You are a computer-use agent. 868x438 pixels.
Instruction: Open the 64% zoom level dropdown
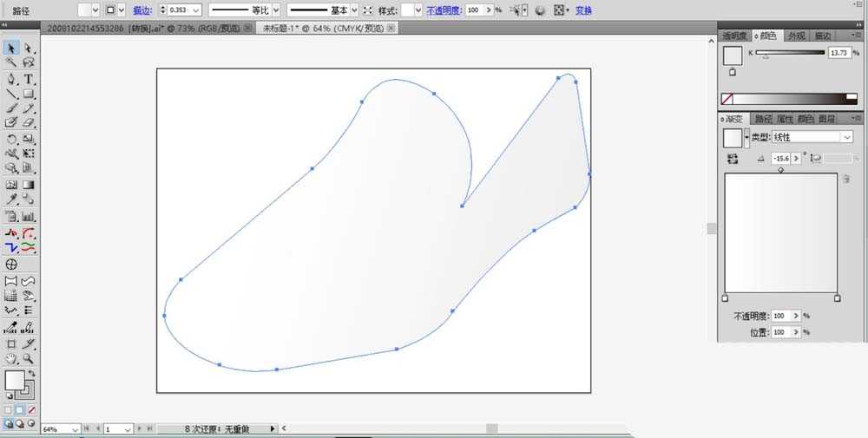click(x=61, y=429)
